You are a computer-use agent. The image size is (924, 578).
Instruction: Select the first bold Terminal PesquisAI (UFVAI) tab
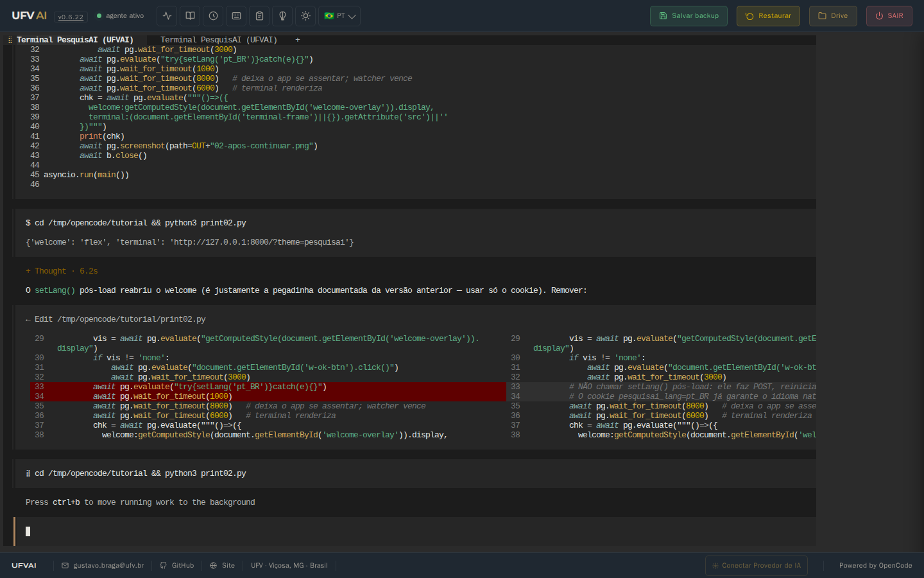coord(75,40)
